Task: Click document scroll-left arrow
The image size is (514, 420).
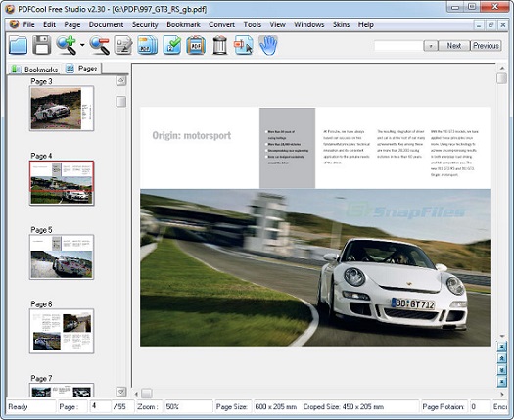Action: [136, 394]
